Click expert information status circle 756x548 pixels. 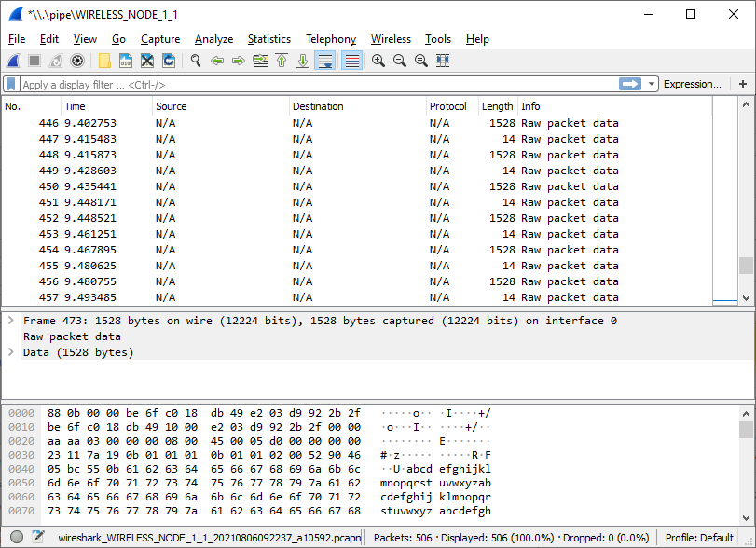click(x=17, y=537)
